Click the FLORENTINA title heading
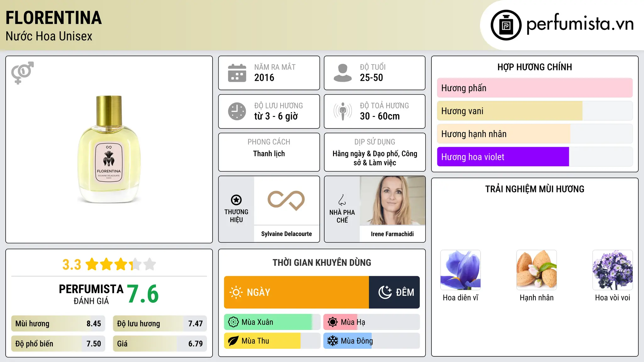Screen dimensions: 644x362 54,18
